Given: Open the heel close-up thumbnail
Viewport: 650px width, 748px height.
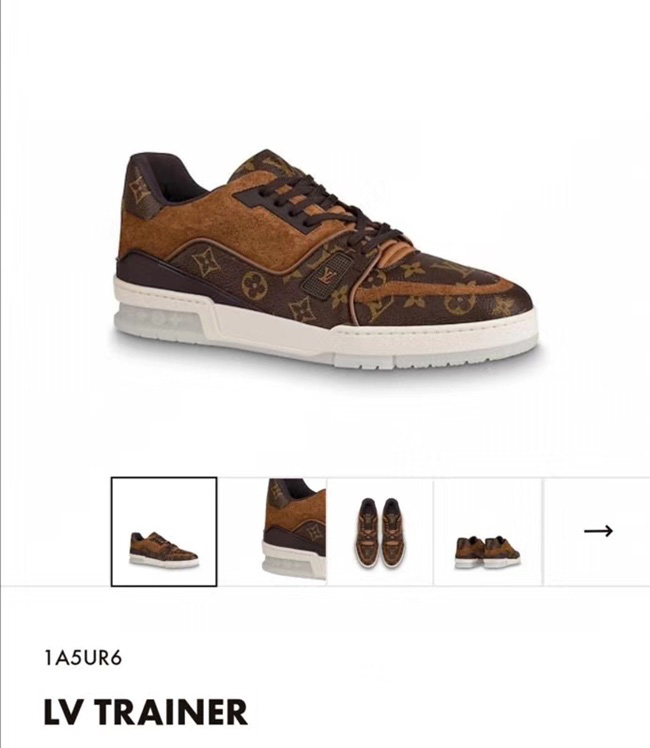Looking at the screenshot, I should click(x=294, y=529).
